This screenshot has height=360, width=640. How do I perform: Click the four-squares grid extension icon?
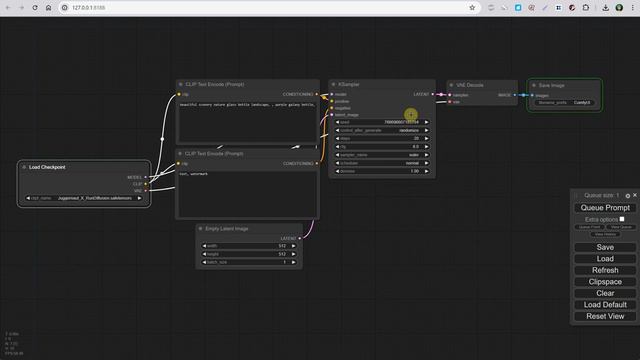click(x=558, y=8)
